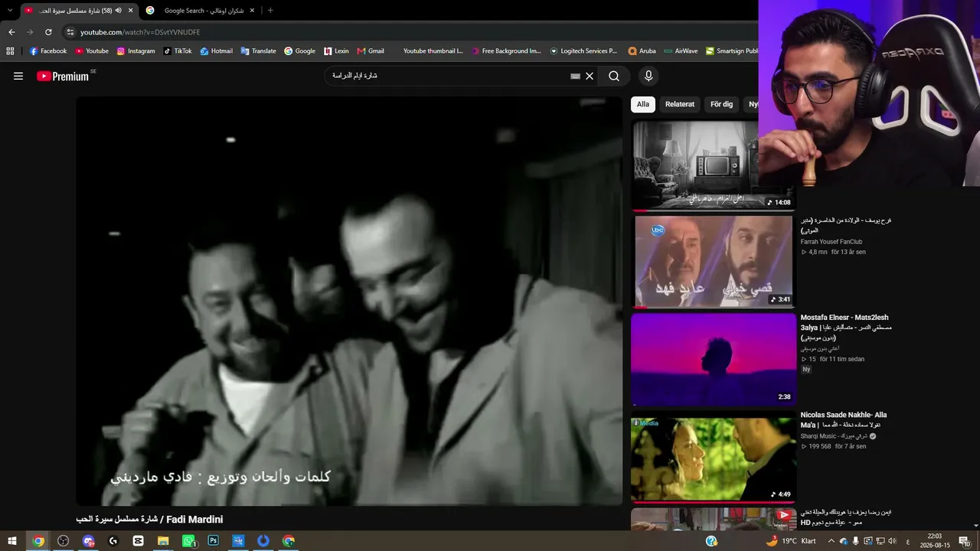Open the Windows notification center

965,541
